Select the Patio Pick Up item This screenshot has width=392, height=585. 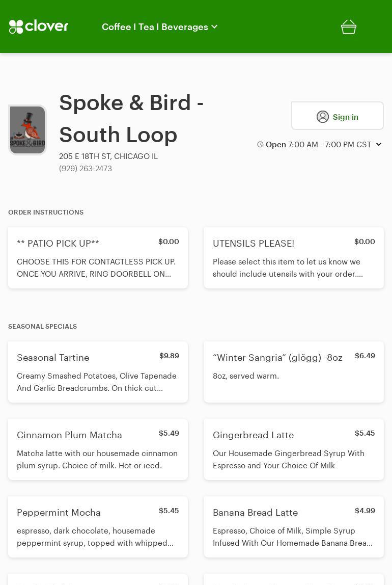pyautogui.click(x=98, y=258)
